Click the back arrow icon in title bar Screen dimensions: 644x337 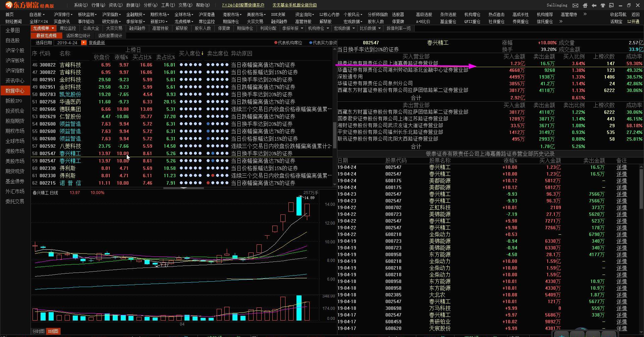[594, 5]
